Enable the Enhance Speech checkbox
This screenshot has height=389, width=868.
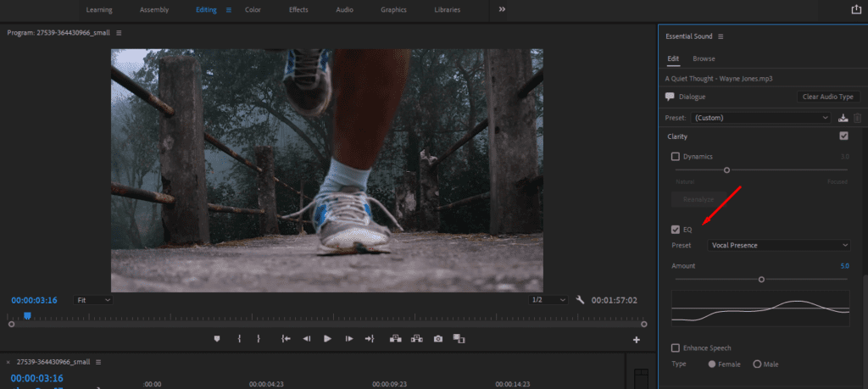coord(676,348)
